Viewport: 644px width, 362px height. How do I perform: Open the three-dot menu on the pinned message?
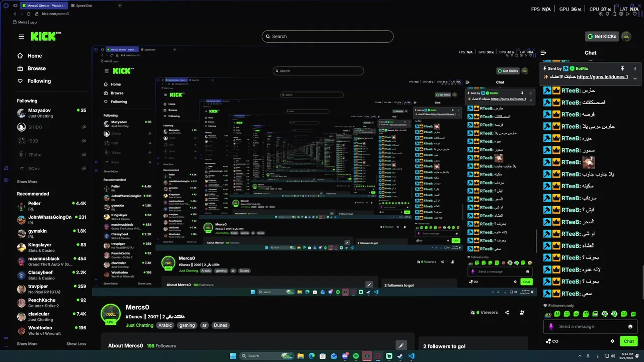[x=635, y=68]
